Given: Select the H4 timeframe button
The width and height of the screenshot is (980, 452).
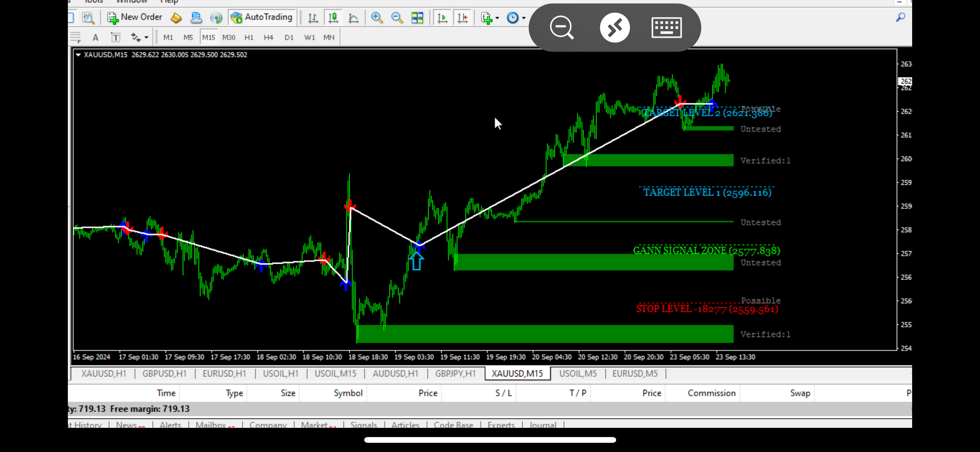Looking at the screenshot, I should tap(268, 38).
